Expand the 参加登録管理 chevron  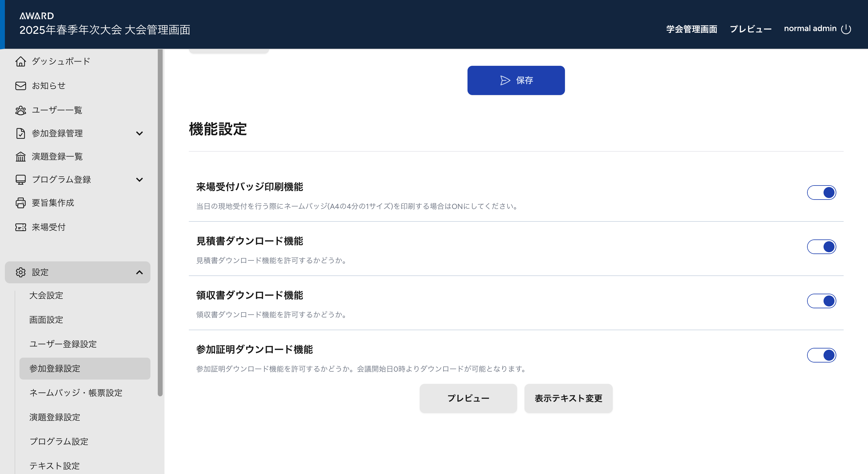tap(139, 133)
